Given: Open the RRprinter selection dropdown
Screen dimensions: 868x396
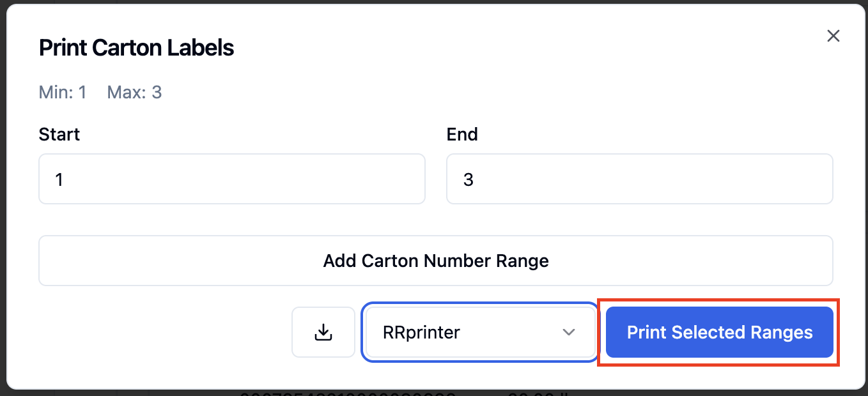Looking at the screenshot, I should (x=479, y=332).
